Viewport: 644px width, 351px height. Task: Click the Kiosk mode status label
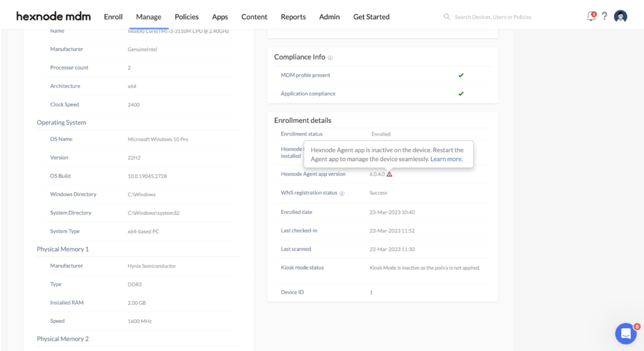coord(302,268)
